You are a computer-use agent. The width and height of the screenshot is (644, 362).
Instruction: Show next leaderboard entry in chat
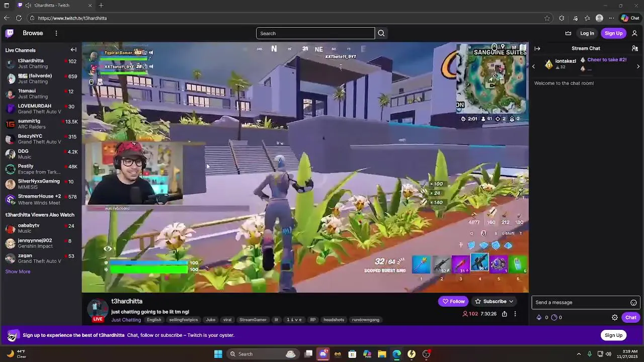(638, 66)
